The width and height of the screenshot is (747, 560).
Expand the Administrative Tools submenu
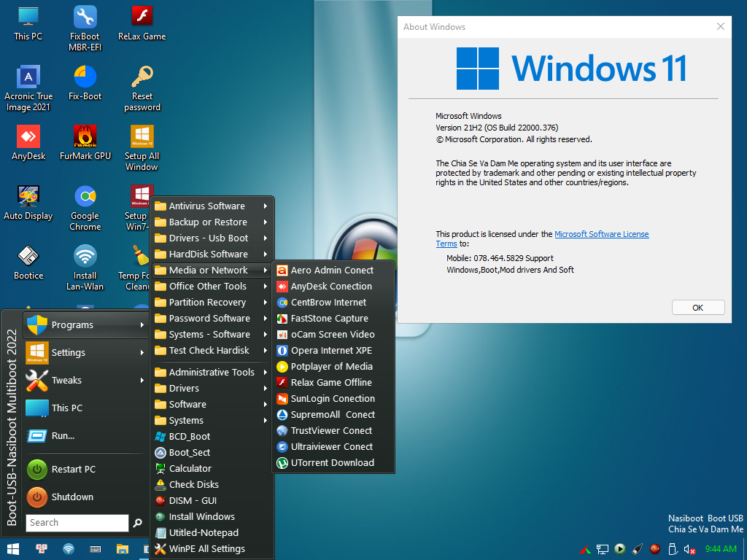212,373
